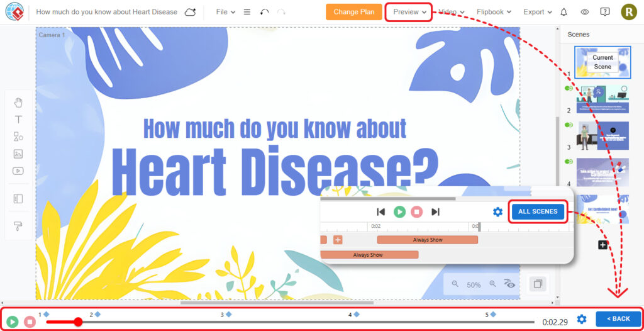Toggle the transition switch on scene 2
This screenshot has width=644, height=331.
569,89
